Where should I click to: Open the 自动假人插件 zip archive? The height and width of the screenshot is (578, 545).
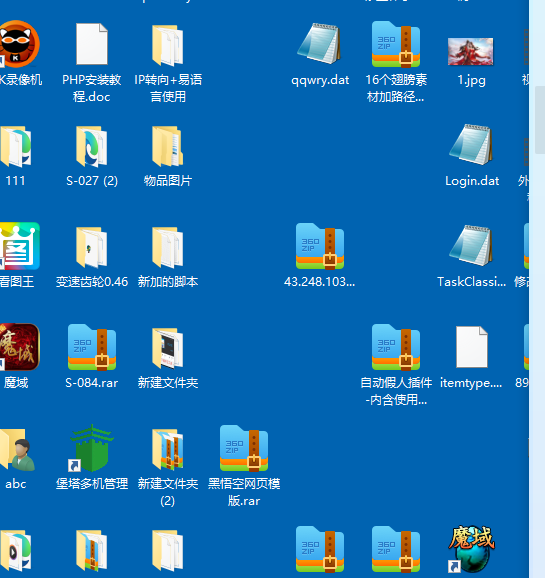click(x=396, y=347)
